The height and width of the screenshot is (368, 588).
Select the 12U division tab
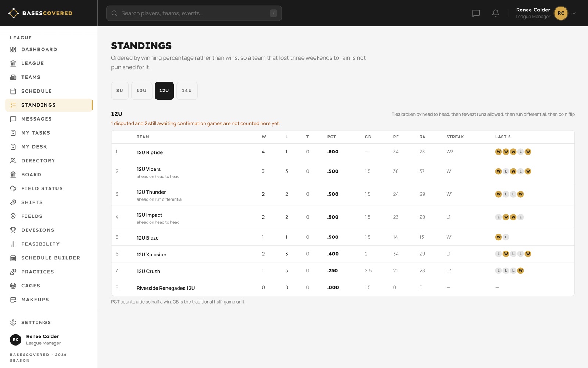pos(164,91)
